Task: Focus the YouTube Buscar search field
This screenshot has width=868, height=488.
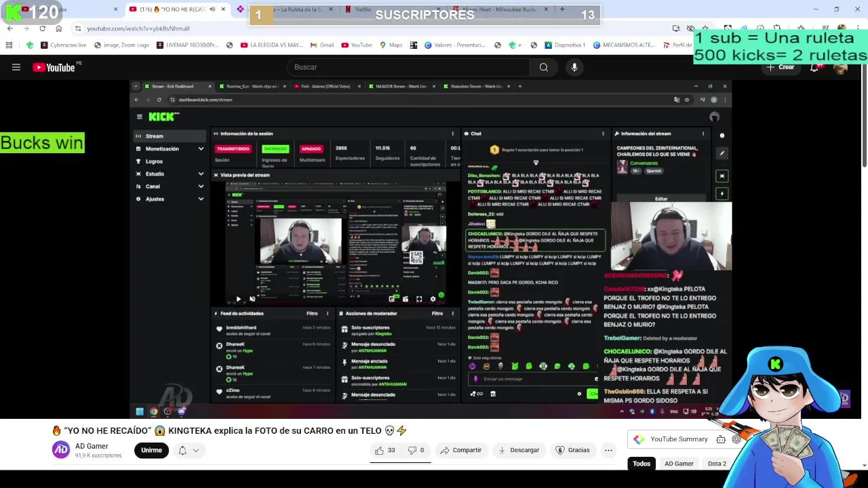Action: [x=407, y=67]
